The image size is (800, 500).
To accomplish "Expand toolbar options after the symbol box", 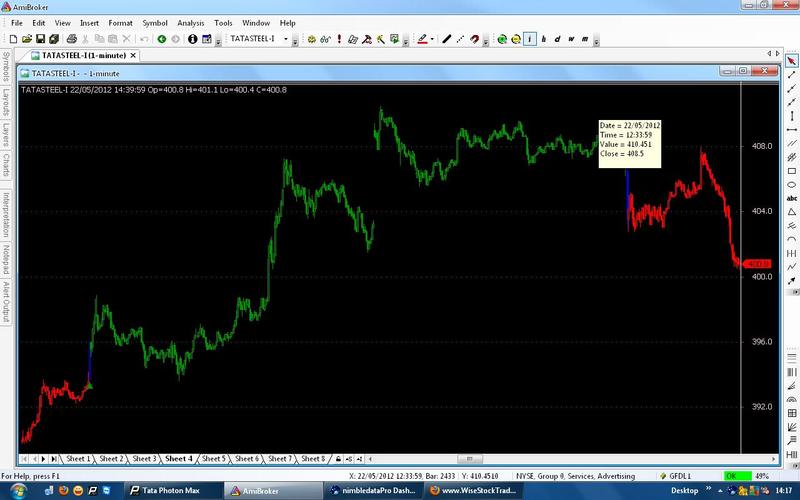I will pos(295,40).
